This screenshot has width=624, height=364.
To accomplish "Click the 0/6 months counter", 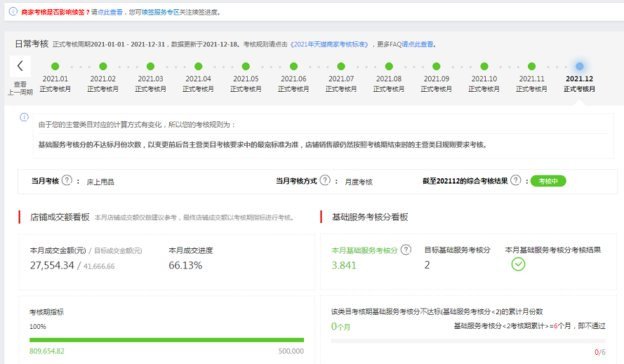I will click(600, 352).
